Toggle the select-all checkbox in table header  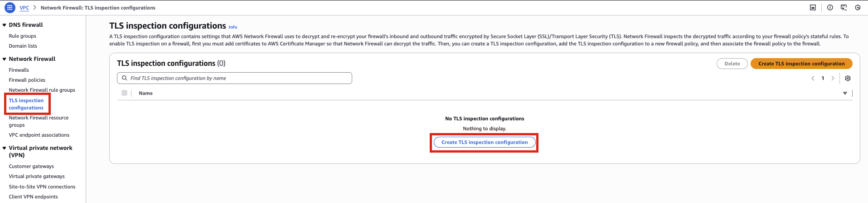click(124, 93)
